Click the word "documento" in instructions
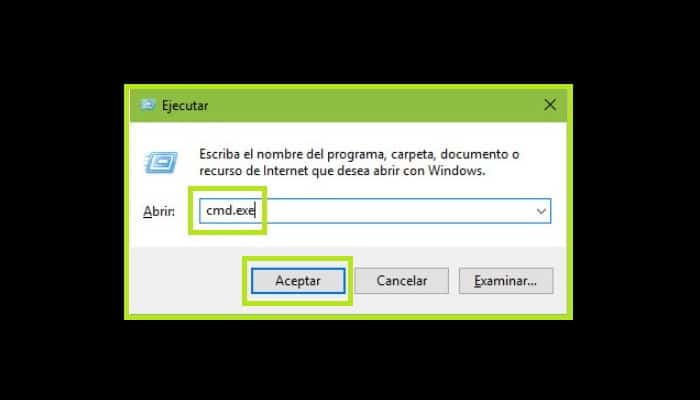 474,155
